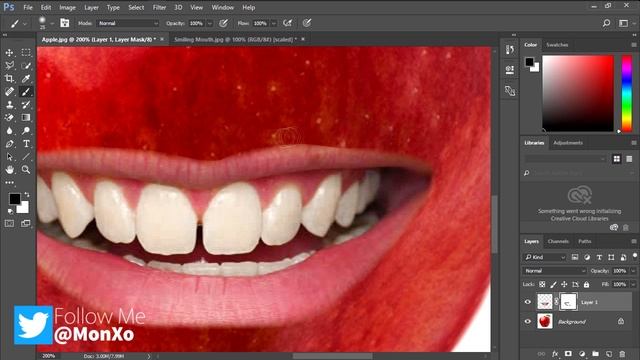The height and width of the screenshot is (360, 640).
Task: Open the layer Opacity dropdown arrow
Action: (x=633, y=271)
